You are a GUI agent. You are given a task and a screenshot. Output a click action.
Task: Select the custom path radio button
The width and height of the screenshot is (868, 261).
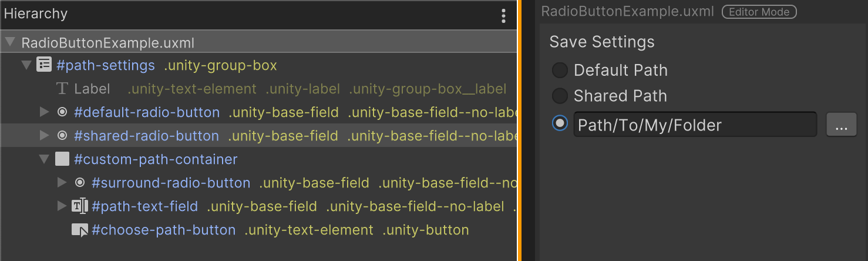(x=560, y=124)
